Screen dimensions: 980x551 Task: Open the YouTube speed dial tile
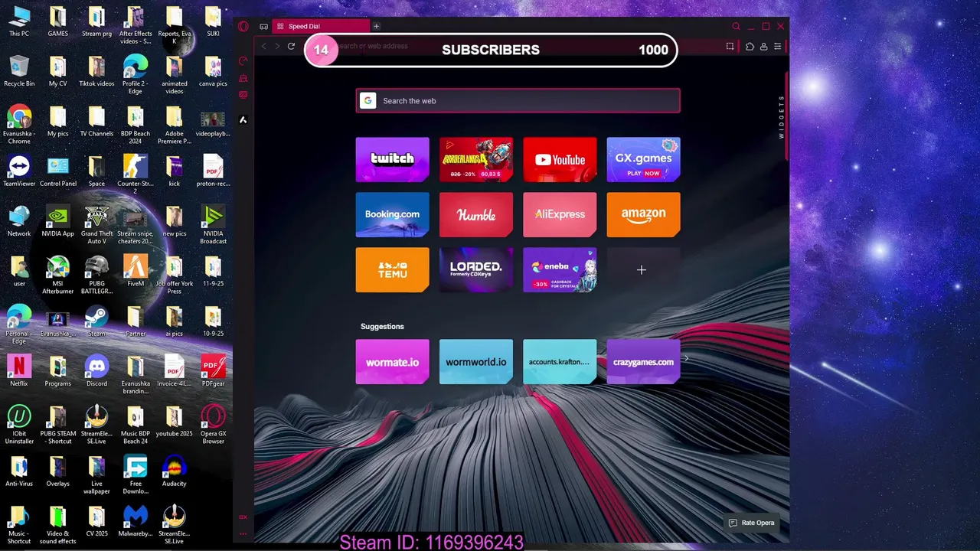[x=560, y=159]
